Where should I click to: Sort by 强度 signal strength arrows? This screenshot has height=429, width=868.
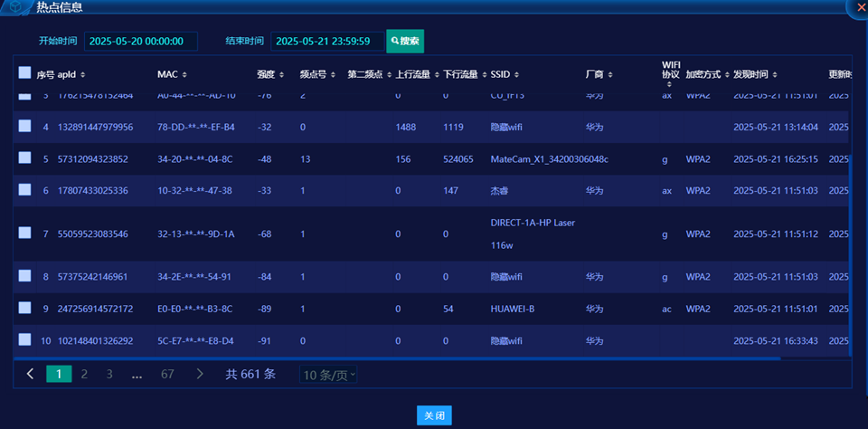coord(281,75)
